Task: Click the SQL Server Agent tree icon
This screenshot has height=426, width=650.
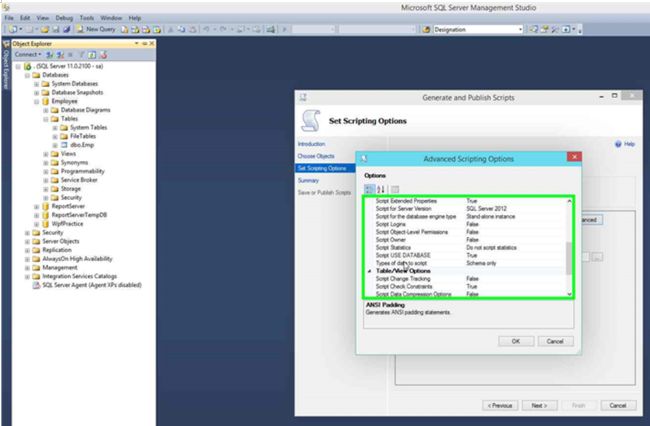Action: click(36, 285)
